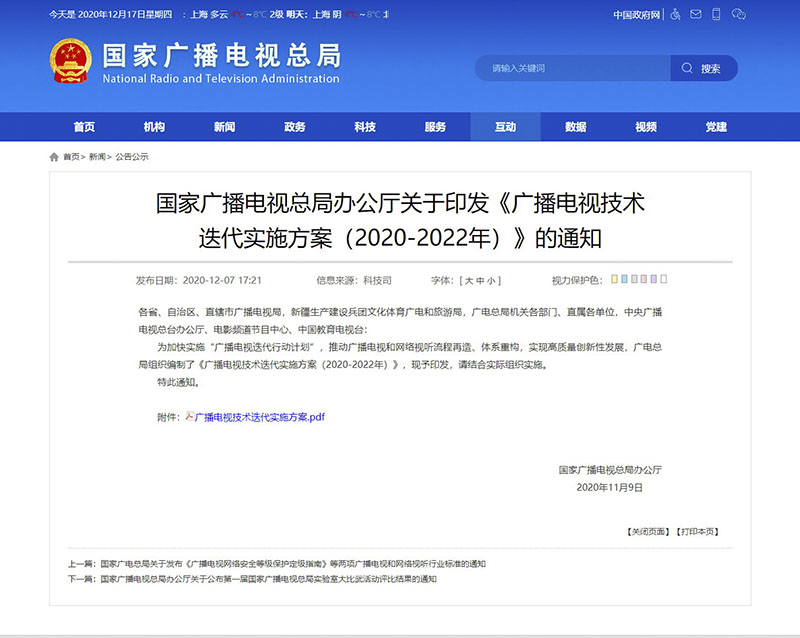Image resolution: width=800 pixels, height=638 pixels.
Task: Open the email envelope icon in header
Action: tap(695, 14)
